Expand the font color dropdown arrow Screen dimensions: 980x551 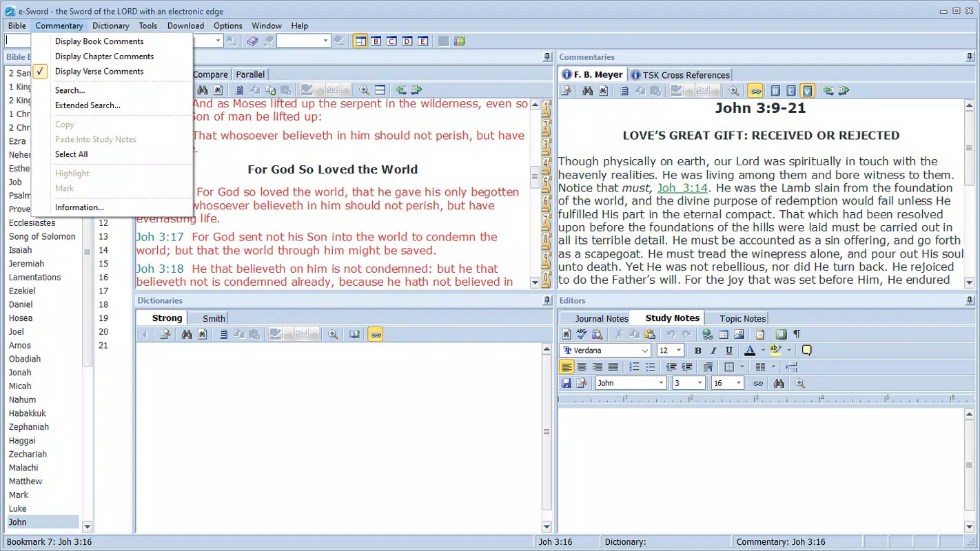(763, 351)
